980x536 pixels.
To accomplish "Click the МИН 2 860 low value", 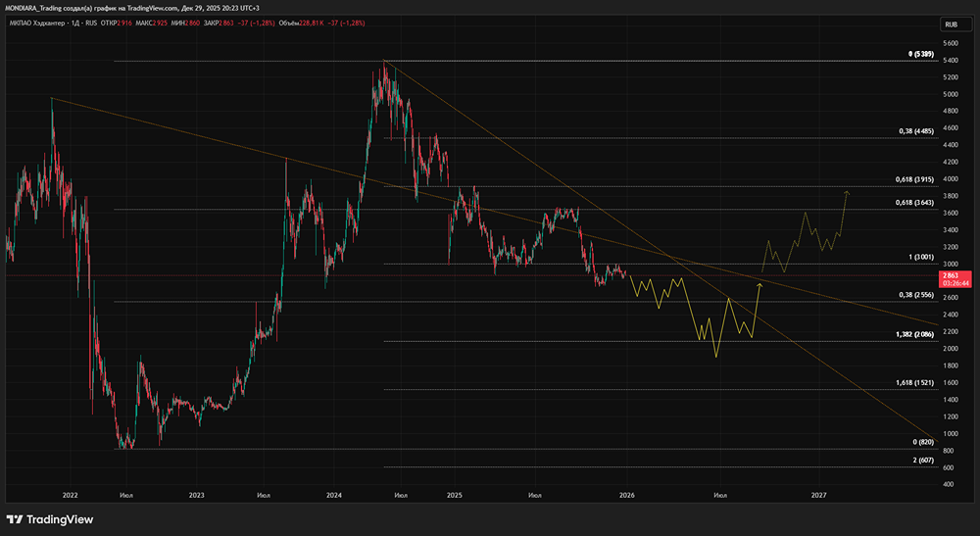I will pos(185,24).
